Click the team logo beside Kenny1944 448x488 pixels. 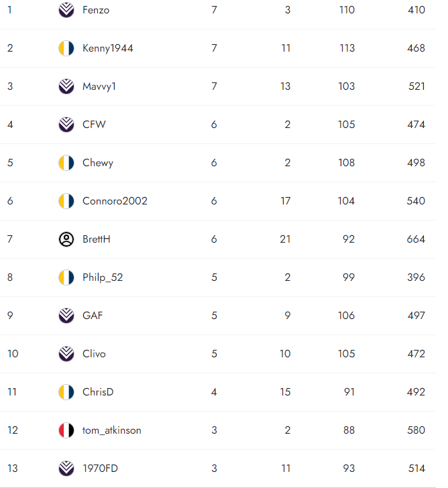click(x=66, y=48)
